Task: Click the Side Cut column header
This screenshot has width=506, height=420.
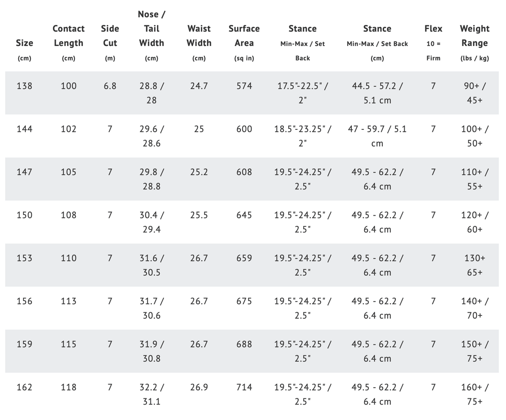Action: click(110, 36)
